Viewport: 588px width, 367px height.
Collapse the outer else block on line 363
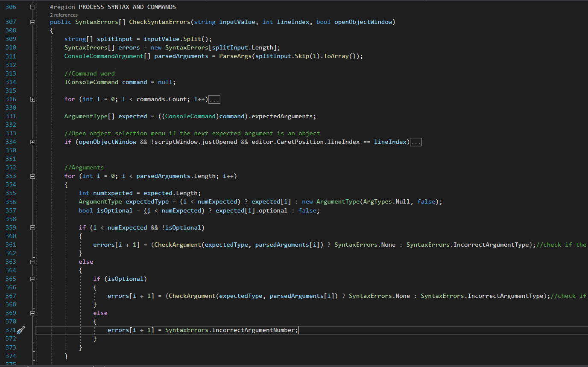point(33,262)
